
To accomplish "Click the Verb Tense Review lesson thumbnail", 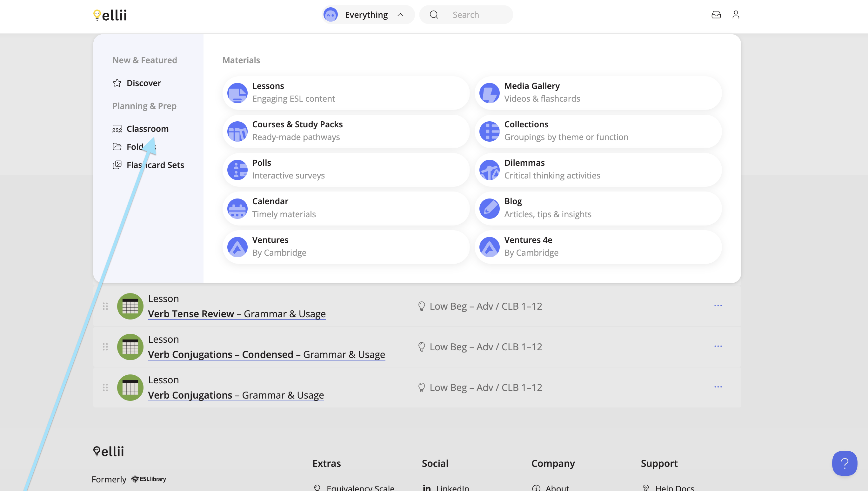I will pos(130,306).
